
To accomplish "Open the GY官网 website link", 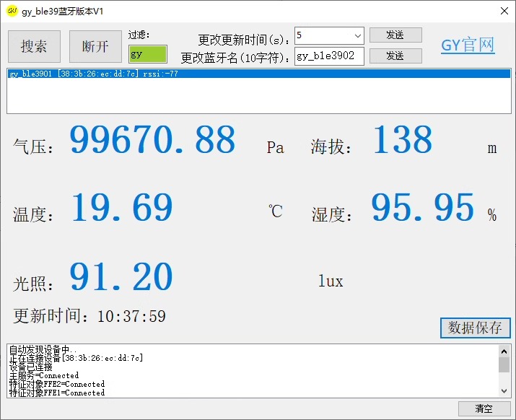I will coord(468,45).
